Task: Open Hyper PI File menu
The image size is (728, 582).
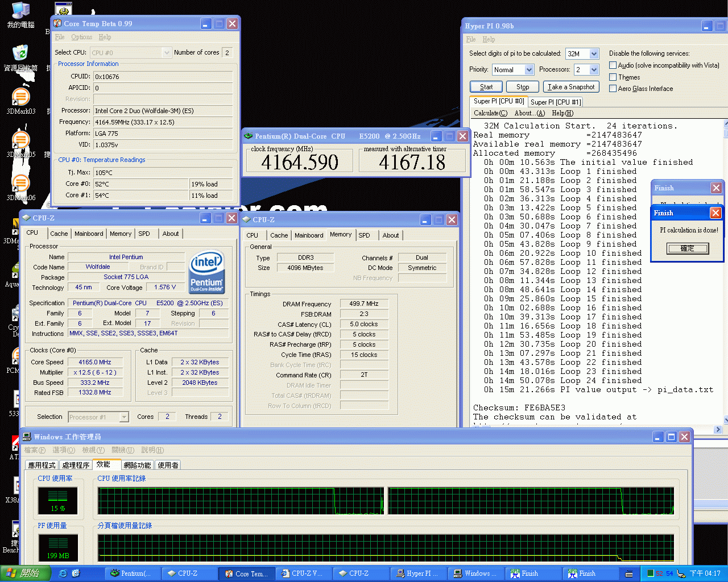Action: (471, 39)
